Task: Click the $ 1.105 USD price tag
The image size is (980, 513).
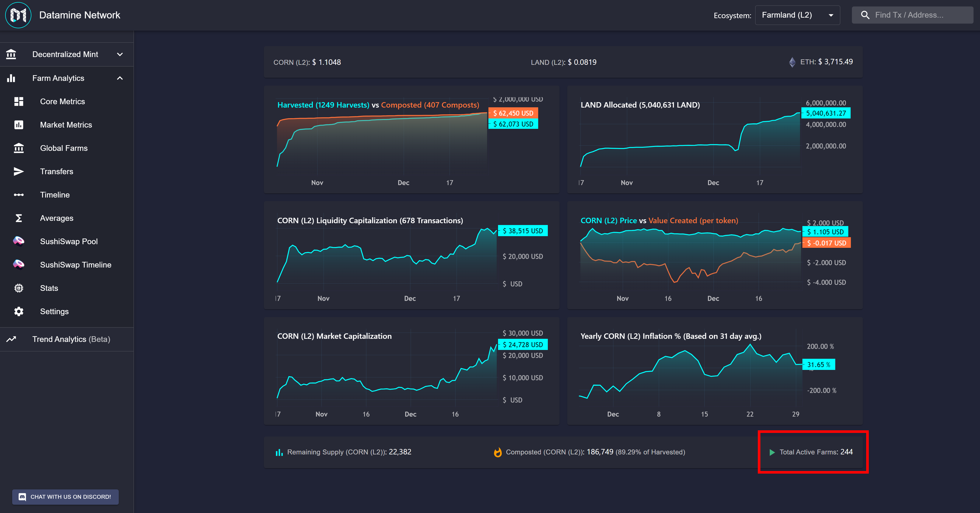Action: (x=825, y=231)
